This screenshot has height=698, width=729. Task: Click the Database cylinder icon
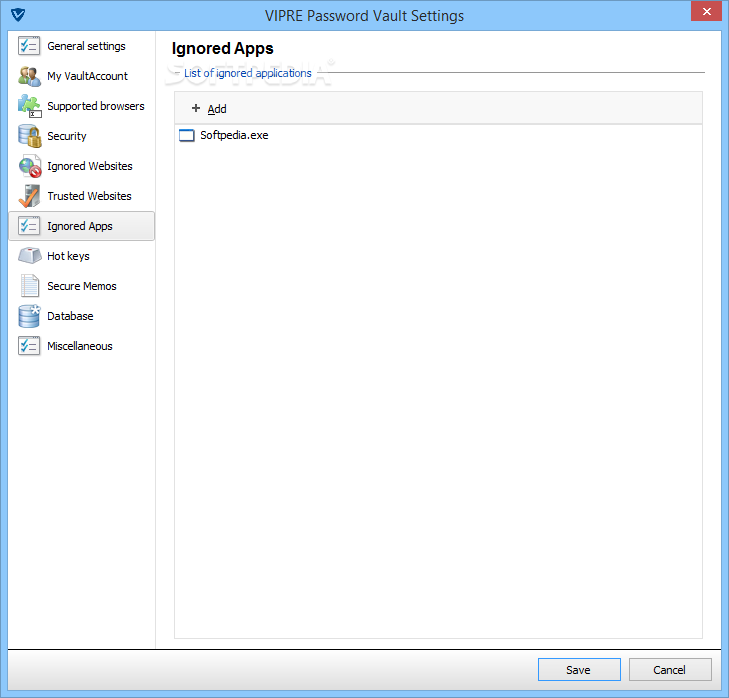[x=29, y=316]
